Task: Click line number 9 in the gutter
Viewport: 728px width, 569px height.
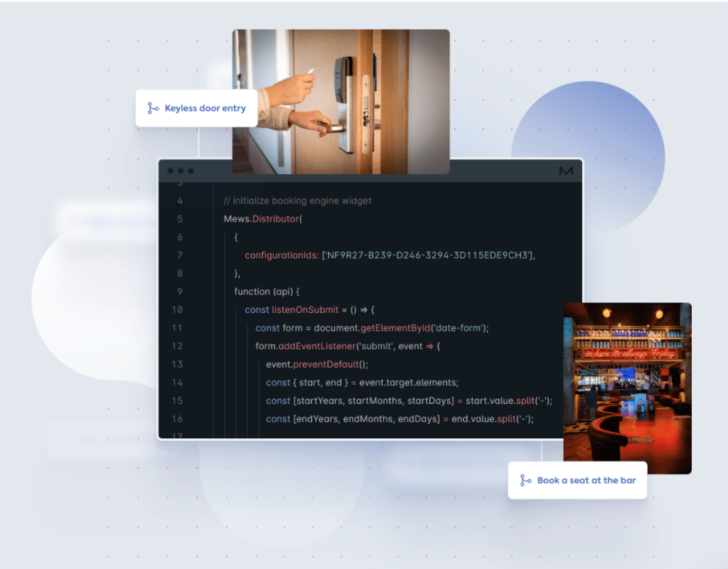Action: (x=179, y=292)
